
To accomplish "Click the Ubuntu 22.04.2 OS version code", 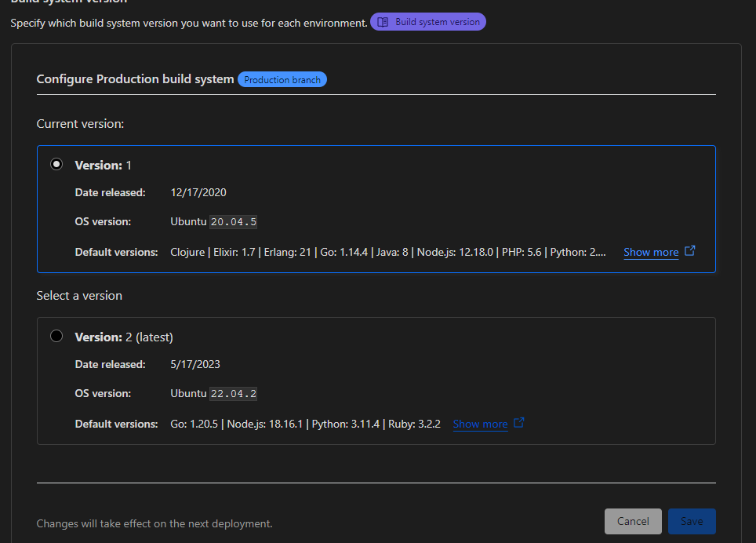I will pyautogui.click(x=234, y=394).
